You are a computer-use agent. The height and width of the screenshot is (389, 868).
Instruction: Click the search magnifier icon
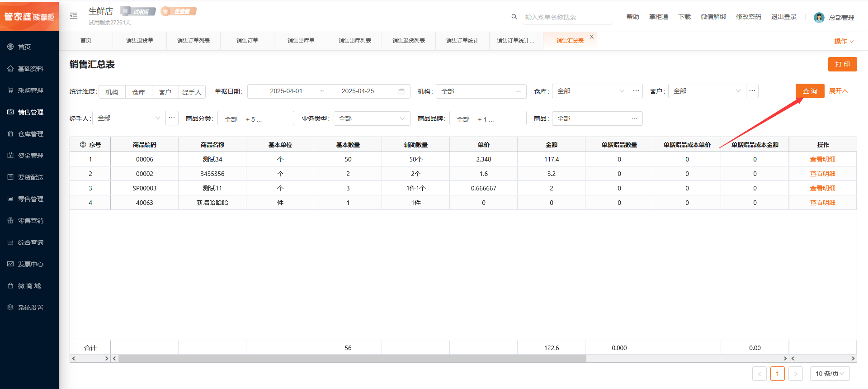[x=514, y=17]
